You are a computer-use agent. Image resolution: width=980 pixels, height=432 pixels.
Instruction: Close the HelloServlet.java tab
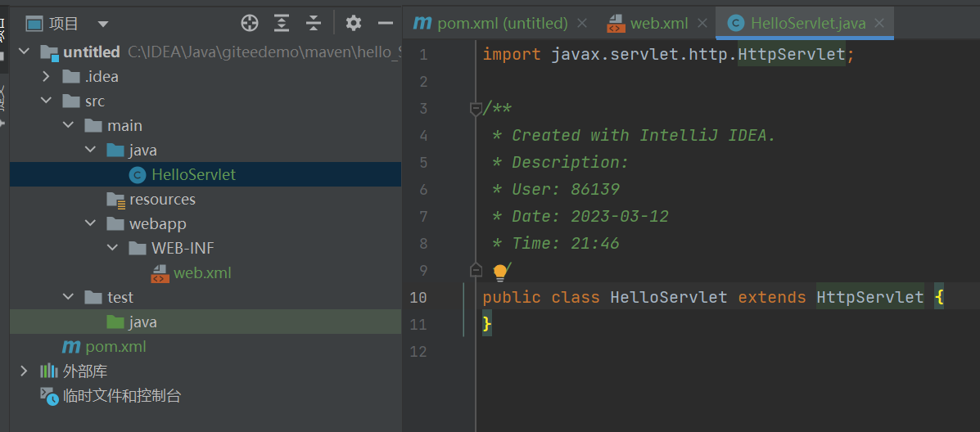pyautogui.click(x=879, y=24)
